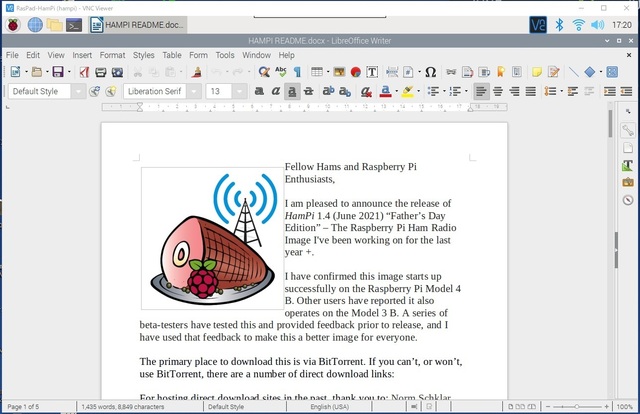Insert a footnote

467,72
